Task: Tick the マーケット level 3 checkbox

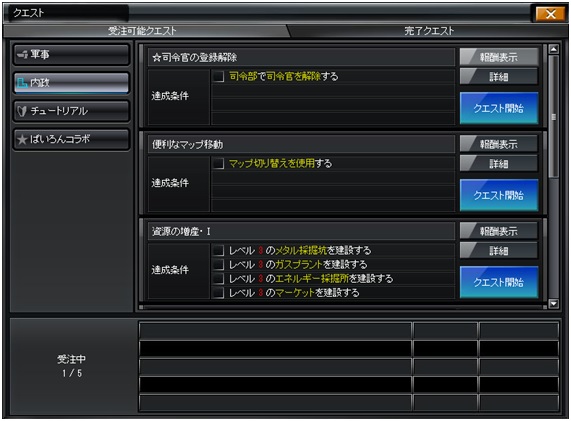Action: [218, 293]
